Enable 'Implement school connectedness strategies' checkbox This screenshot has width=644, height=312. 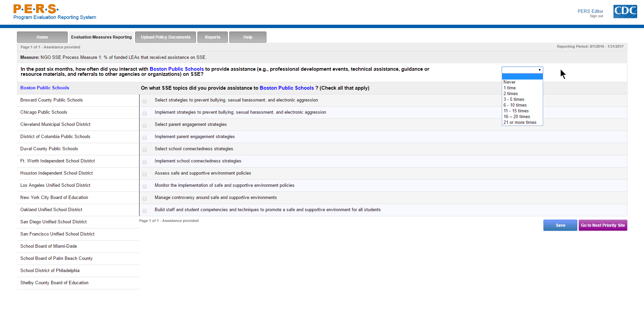point(145,162)
